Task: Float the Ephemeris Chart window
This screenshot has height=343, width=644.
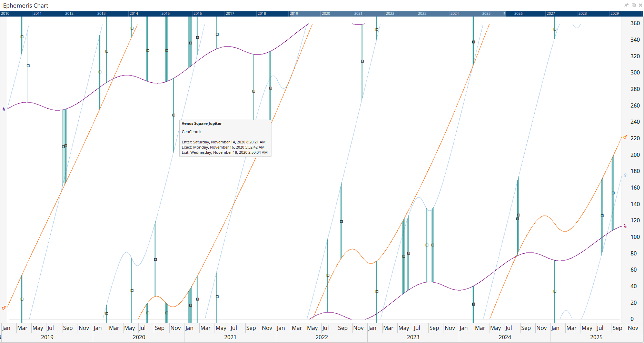Action: click(x=634, y=5)
